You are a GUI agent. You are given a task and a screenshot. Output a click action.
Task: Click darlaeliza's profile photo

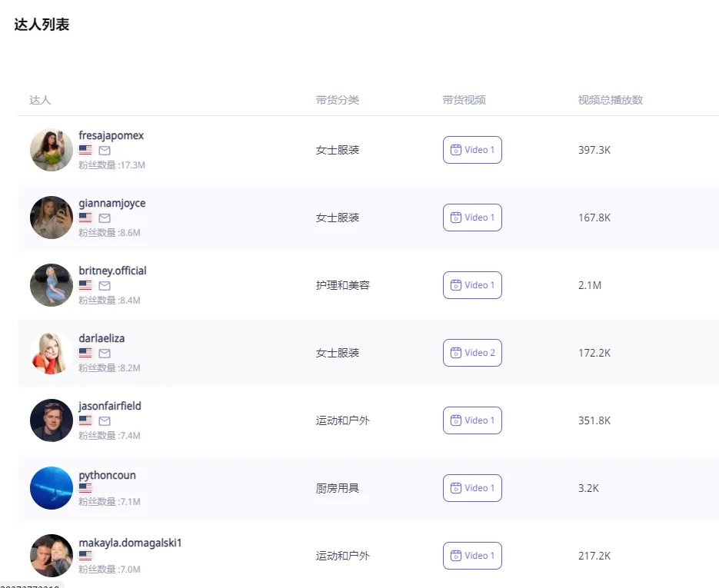coord(51,352)
